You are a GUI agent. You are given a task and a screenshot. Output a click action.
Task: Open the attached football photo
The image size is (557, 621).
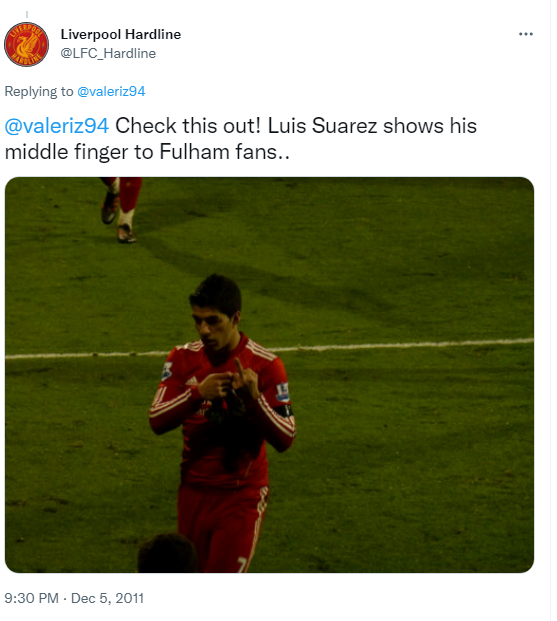[x=269, y=375]
